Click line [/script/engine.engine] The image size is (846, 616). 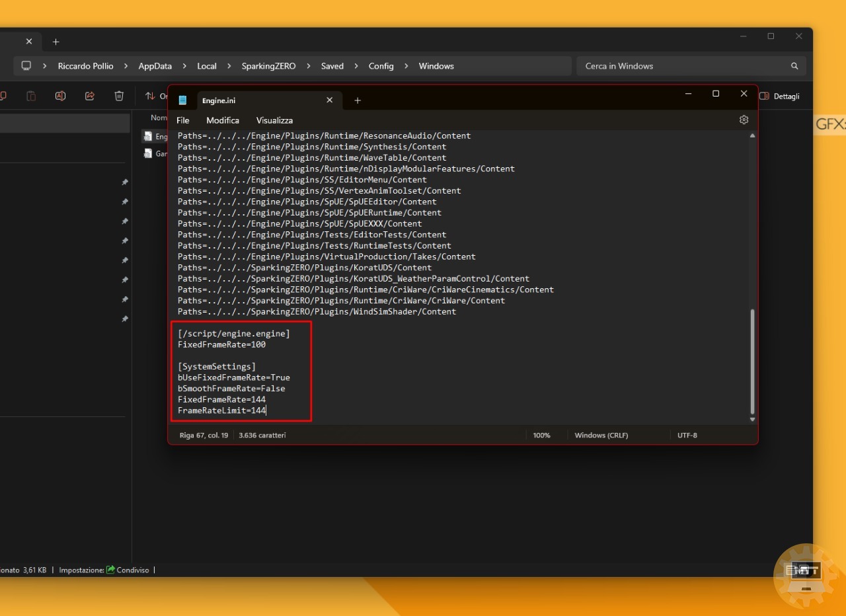pyautogui.click(x=233, y=334)
